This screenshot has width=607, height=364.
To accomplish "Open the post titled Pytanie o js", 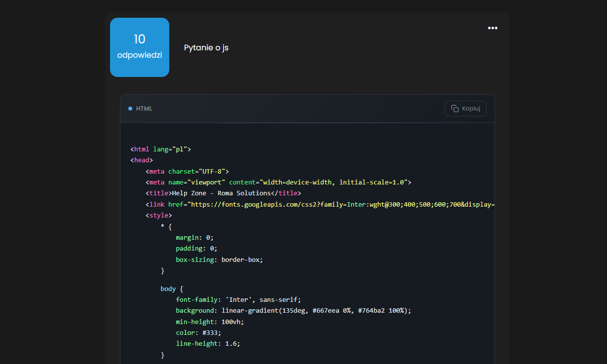I will (206, 48).
